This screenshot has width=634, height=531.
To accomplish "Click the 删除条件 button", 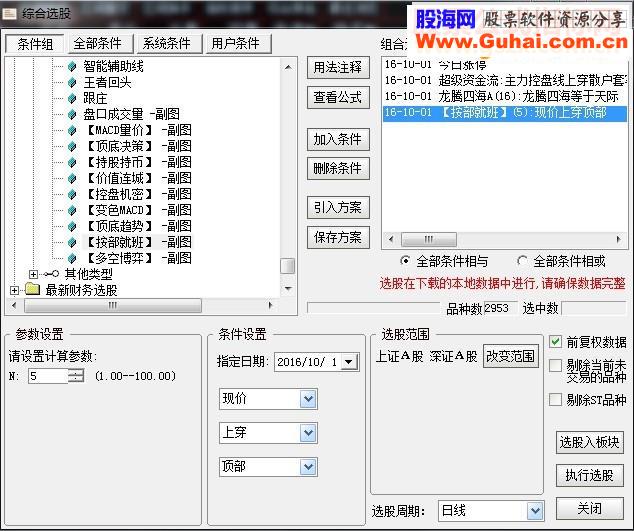I will tap(338, 168).
